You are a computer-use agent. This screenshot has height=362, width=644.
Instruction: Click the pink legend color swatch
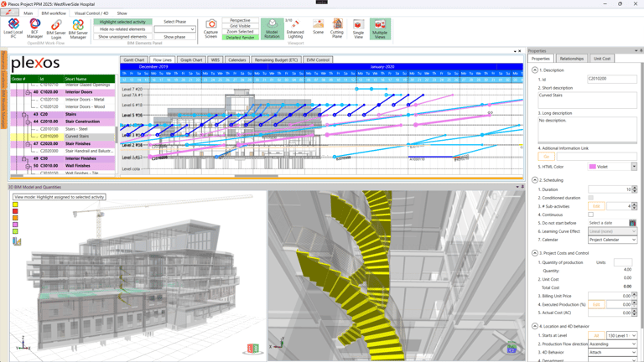(x=15, y=225)
